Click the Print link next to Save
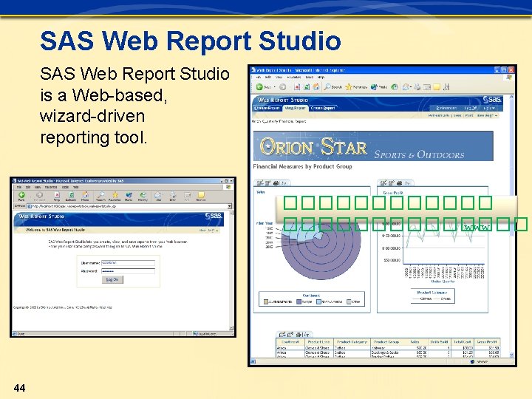Screen dimensions: 532x399 point(469,116)
